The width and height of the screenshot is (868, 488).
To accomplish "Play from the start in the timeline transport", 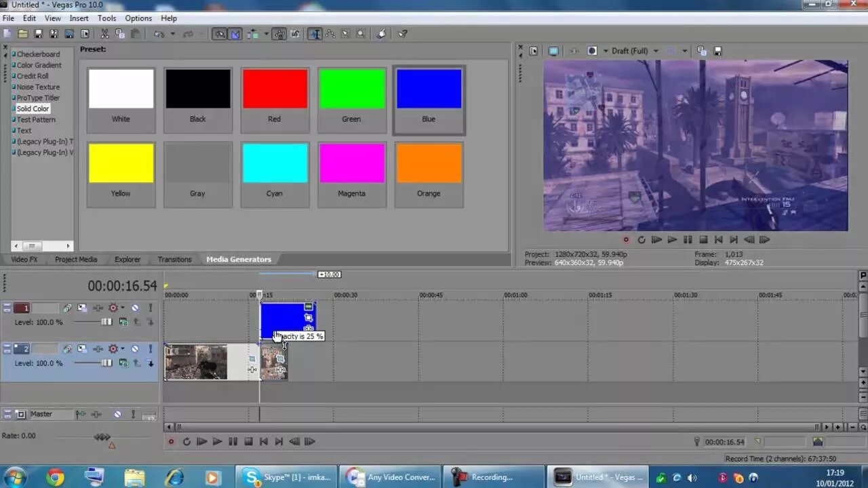I will pos(202,442).
